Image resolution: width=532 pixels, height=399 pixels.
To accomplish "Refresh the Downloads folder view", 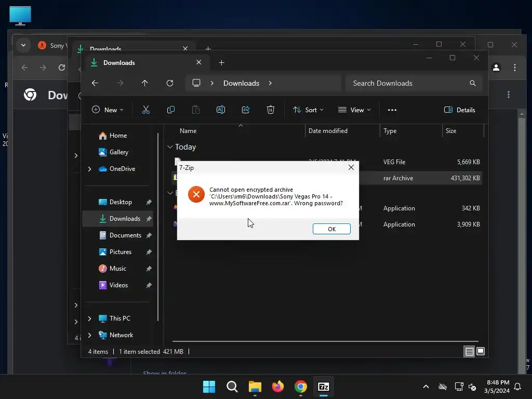I will pyautogui.click(x=170, y=83).
